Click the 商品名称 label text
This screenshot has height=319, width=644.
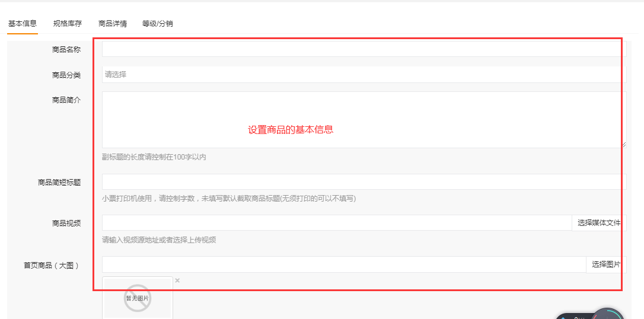pos(66,50)
